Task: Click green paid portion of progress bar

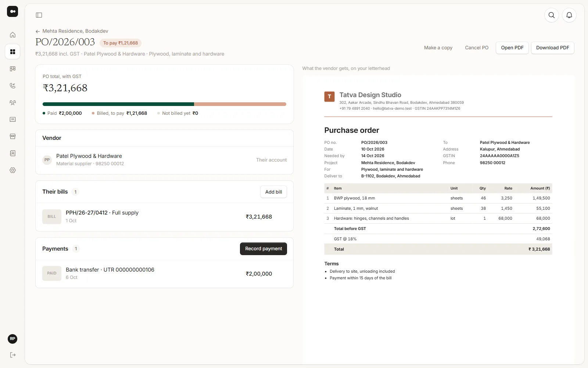Action: [118, 104]
